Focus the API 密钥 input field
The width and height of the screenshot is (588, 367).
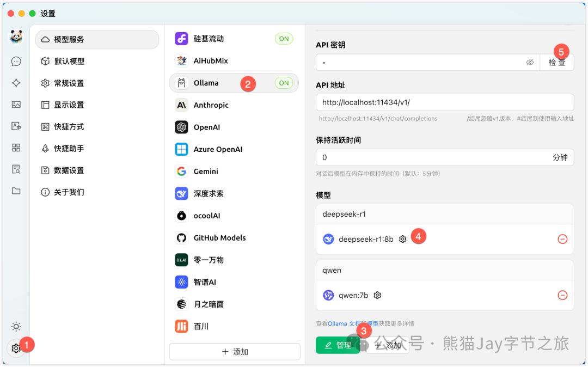pos(427,62)
